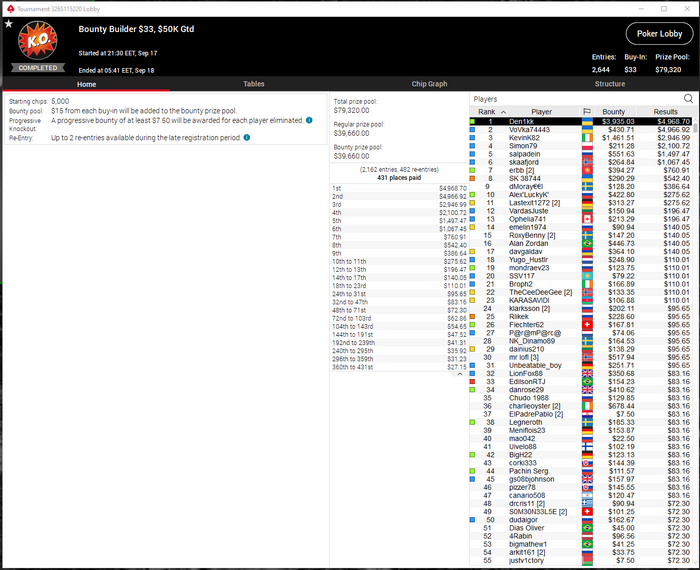This screenshot has width=700, height=570.
Task: Collapse the payout list with the chevron
Action: pyautogui.click(x=460, y=374)
